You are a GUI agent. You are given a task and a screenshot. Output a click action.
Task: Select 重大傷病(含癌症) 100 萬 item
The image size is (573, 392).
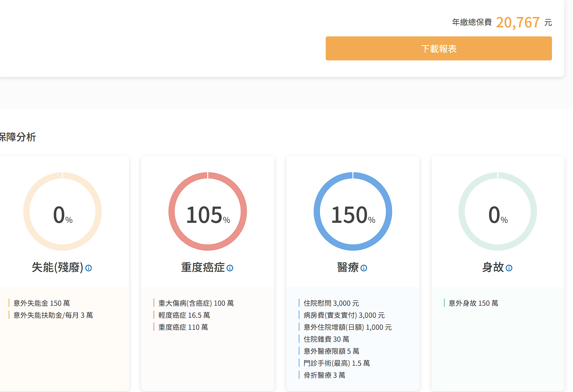coord(196,303)
